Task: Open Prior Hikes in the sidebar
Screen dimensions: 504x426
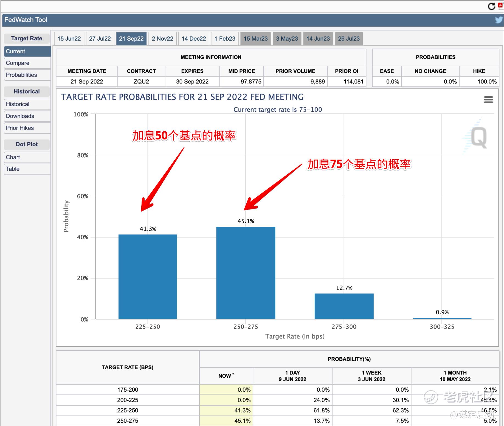Action: 27,128
